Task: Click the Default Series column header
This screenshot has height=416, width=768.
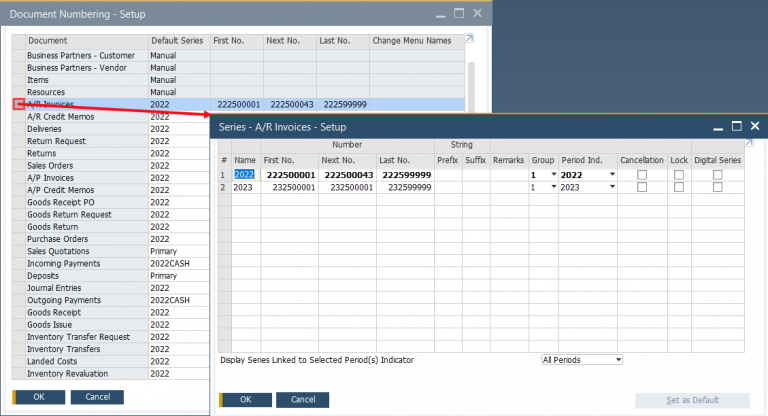Action: [x=178, y=40]
